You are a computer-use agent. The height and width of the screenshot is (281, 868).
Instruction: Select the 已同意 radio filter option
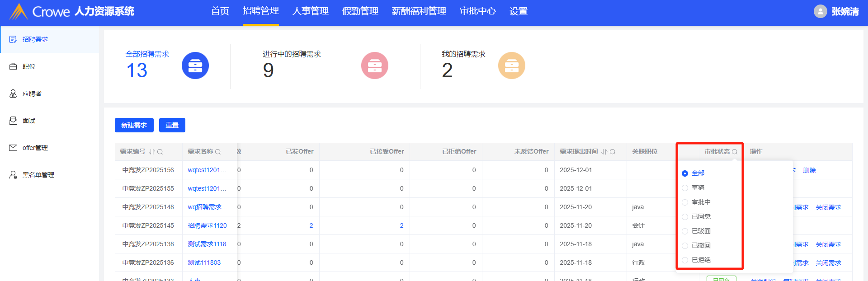(x=685, y=217)
